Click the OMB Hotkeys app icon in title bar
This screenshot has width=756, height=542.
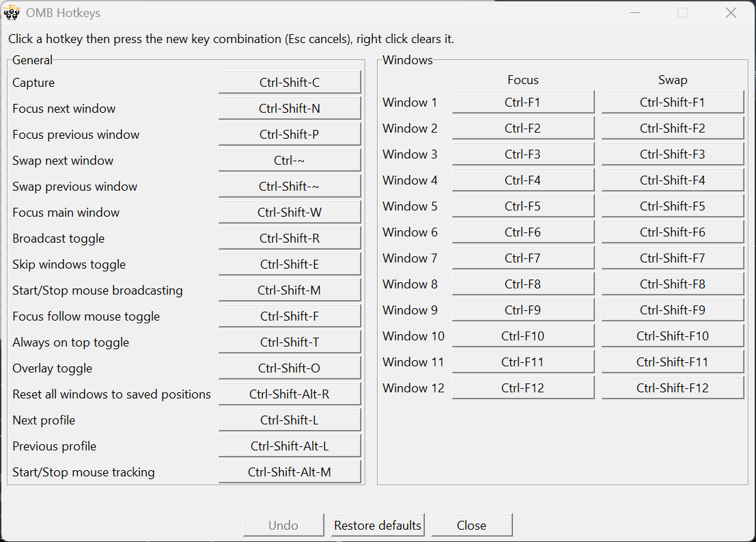12,13
